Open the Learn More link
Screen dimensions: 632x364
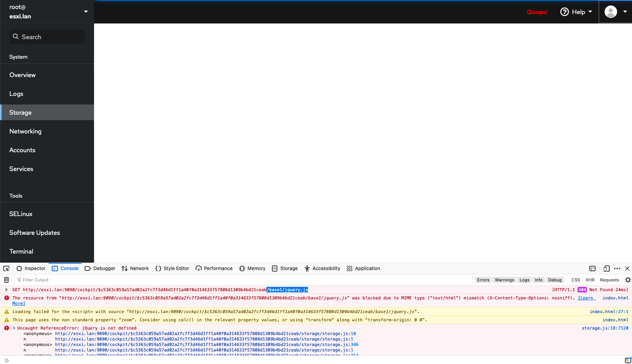587,298
